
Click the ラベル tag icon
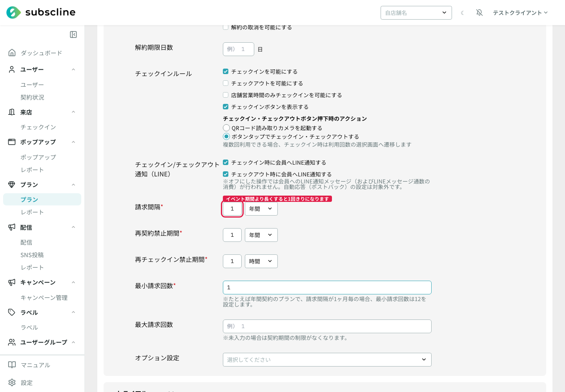(x=12, y=312)
